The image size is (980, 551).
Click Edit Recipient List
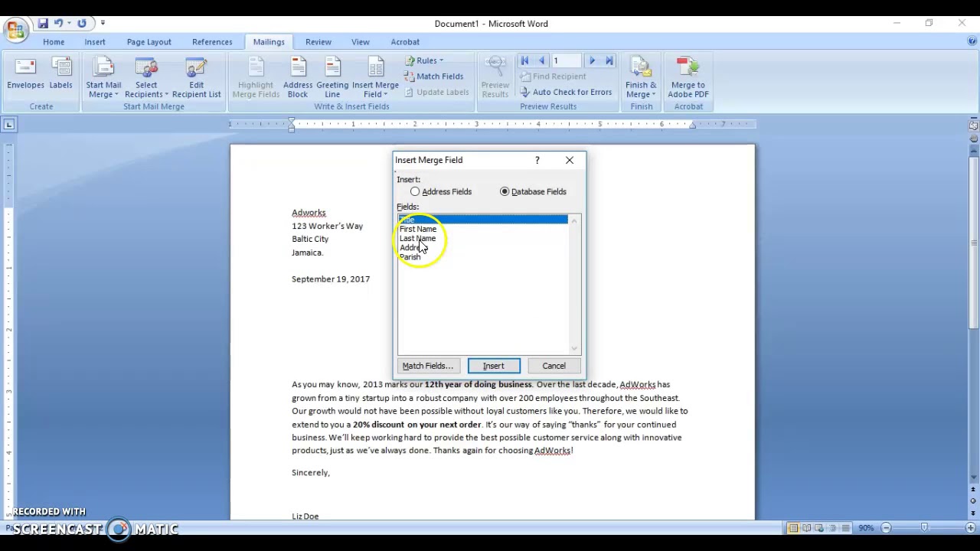click(197, 77)
